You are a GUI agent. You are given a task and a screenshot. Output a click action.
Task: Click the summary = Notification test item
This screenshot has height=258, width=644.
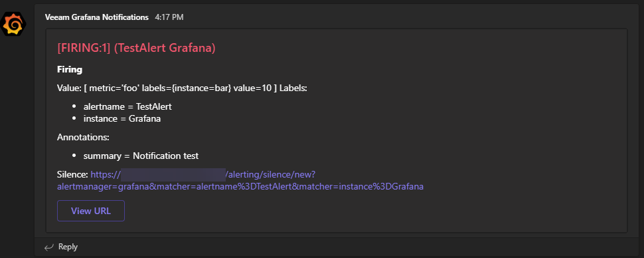[x=141, y=156]
